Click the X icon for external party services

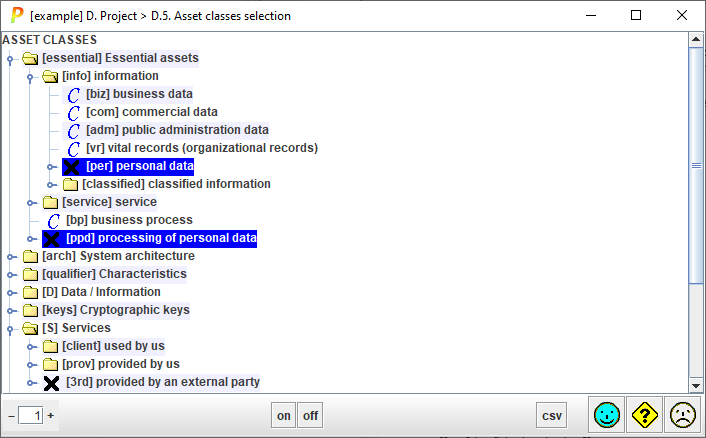51,382
